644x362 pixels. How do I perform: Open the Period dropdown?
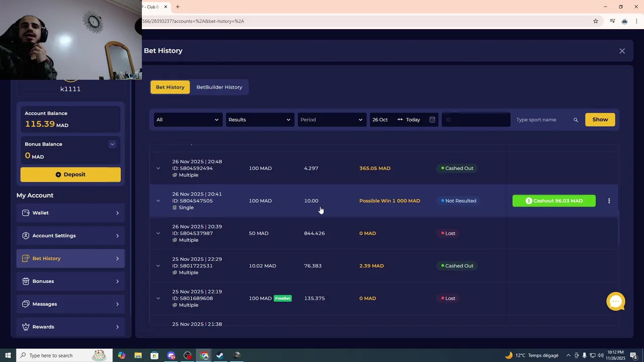pyautogui.click(x=332, y=120)
